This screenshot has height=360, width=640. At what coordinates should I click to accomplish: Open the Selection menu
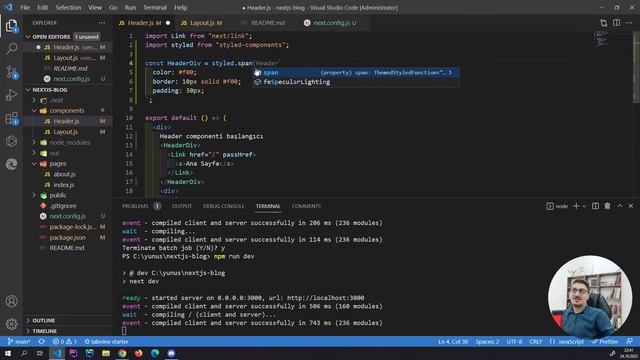point(68,7)
